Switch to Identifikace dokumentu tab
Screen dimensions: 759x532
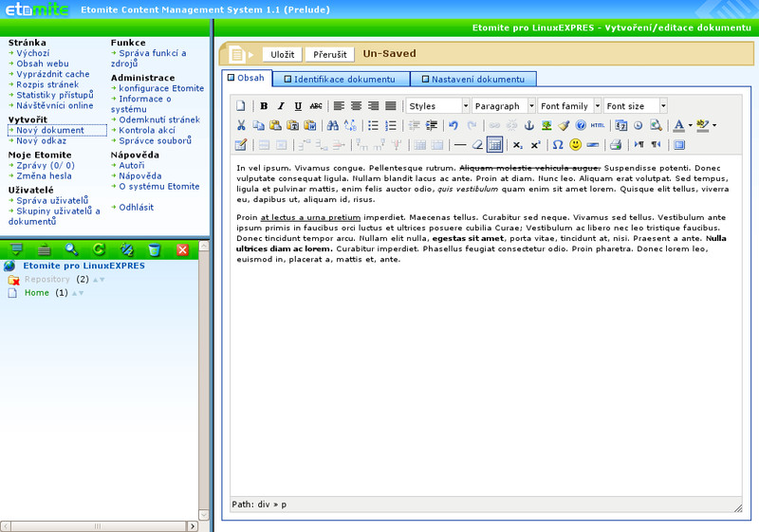click(341, 80)
